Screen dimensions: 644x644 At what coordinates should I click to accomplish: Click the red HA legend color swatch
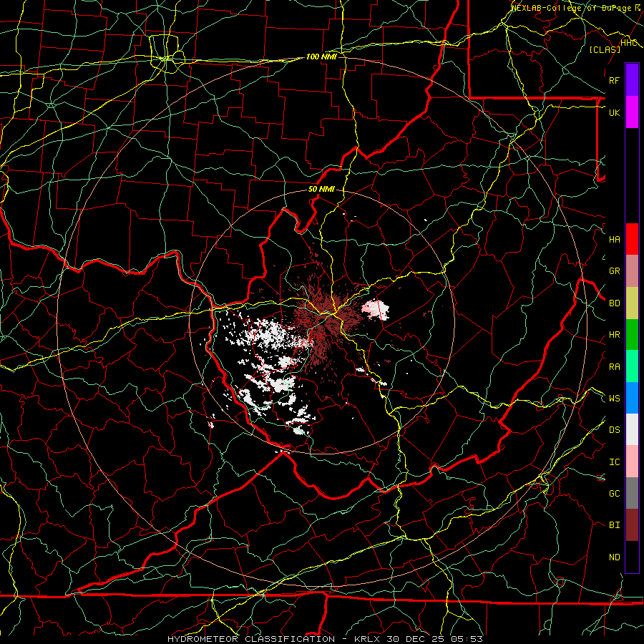632,239
